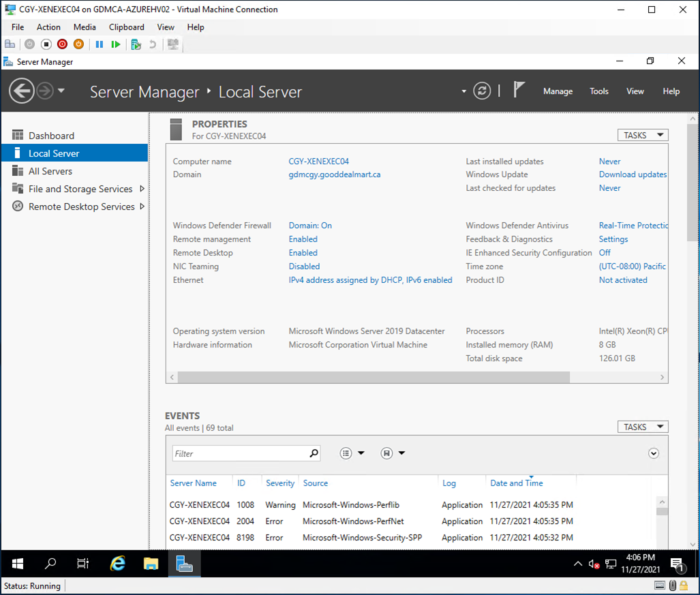Open the Events TASKS dropdown
This screenshot has width=700, height=595.
coord(643,427)
